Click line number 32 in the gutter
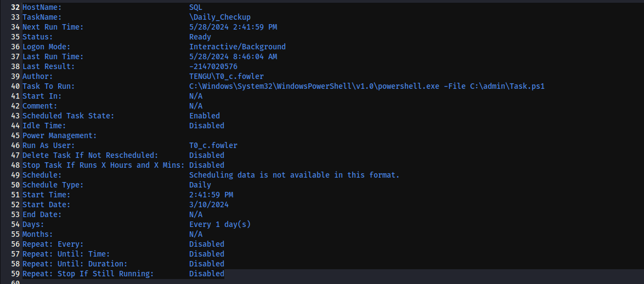 tap(15, 7)
